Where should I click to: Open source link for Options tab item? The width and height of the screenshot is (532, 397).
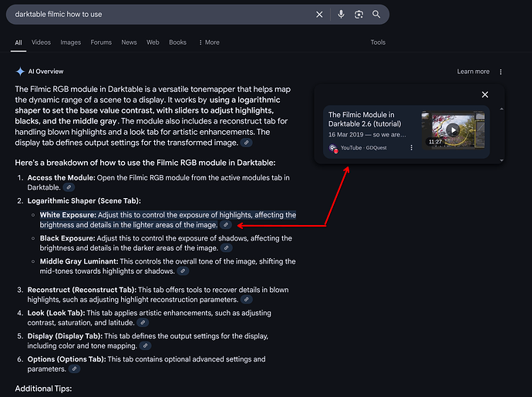click(x=74, y=368)
